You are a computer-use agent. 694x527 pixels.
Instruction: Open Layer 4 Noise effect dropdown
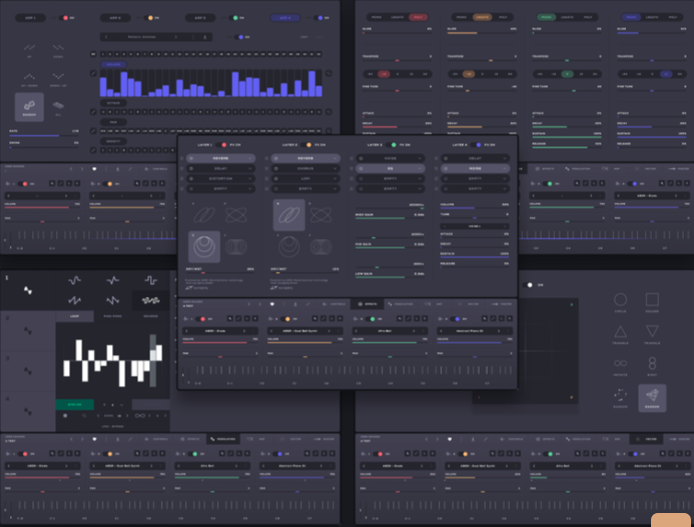pos(475,169)
